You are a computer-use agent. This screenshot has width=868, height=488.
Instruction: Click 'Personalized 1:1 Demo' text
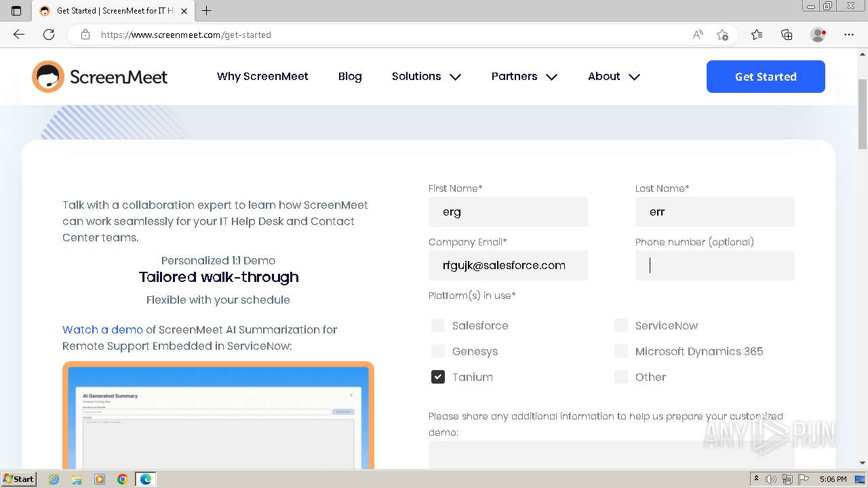pyautogui.click(x=218, y=260)
